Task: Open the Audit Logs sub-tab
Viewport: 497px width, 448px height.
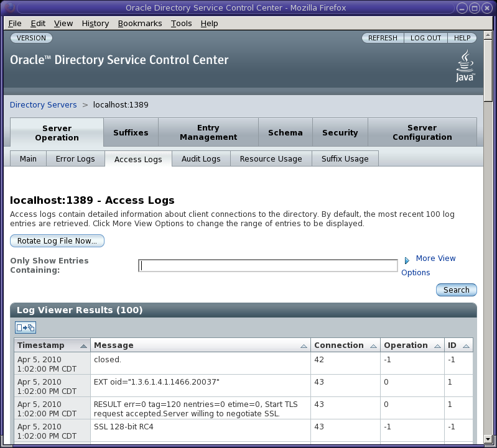Action: (201, 158)
